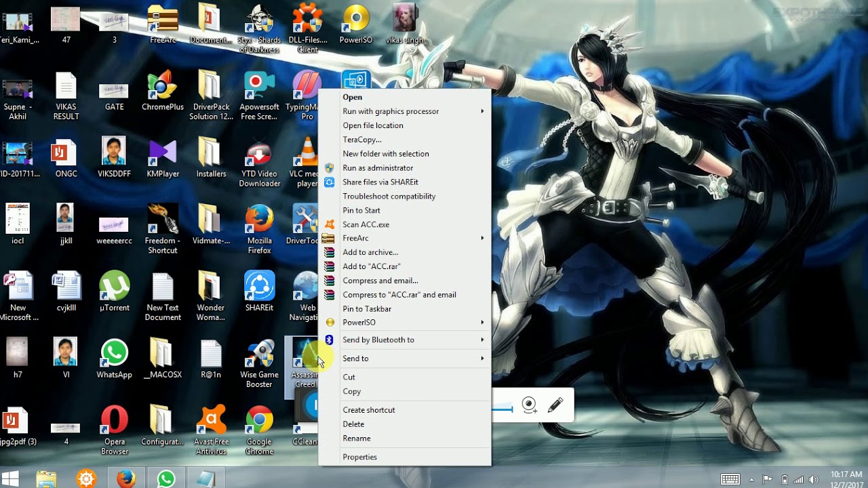Screen dimensions: 868x488
Task: Show hidden system tray icons
Action: point(751,480)
